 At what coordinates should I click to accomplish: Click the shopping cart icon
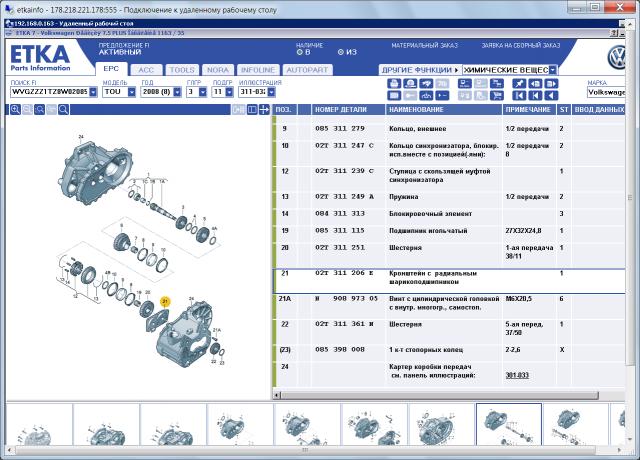[497, 96]
